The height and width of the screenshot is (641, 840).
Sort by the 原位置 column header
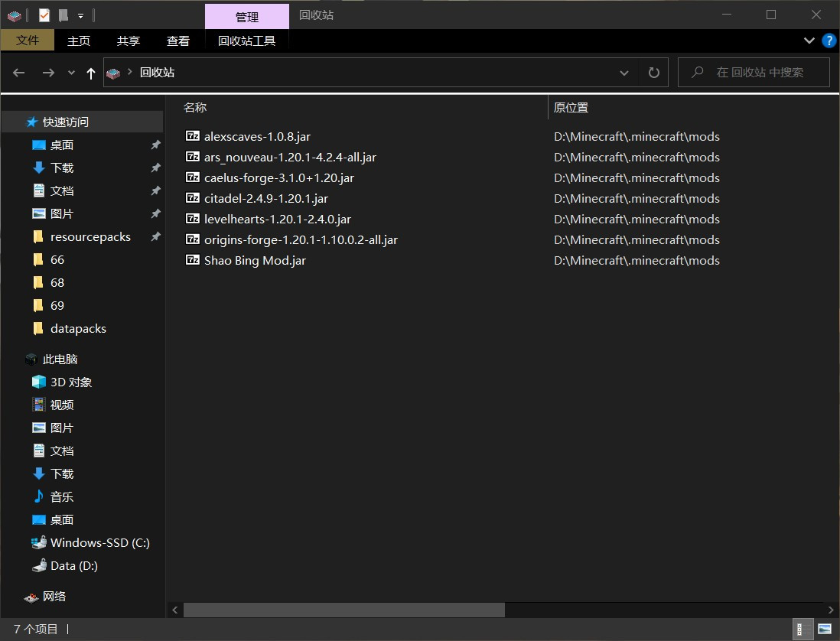(x=571, y=108)
